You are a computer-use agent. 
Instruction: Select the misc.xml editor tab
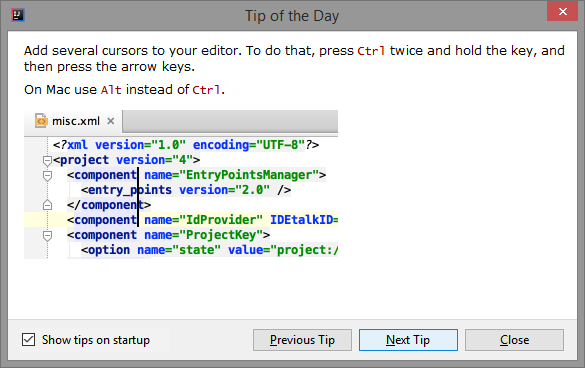click(73, 121)
